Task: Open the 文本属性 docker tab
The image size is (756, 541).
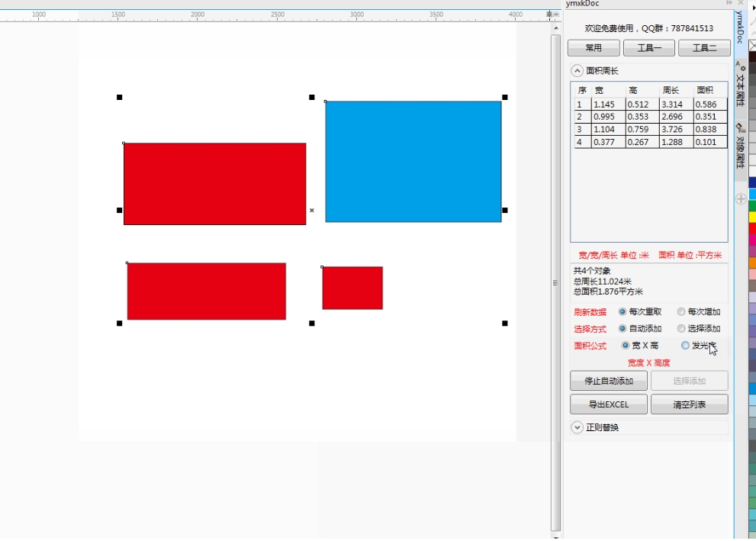Action: click(740, 85)
